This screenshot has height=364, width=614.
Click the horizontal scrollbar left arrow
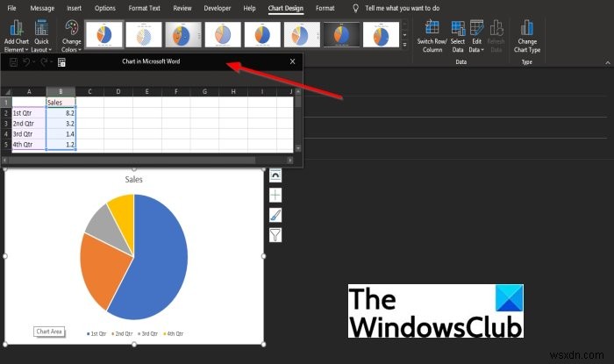click(x=4, y=161)
